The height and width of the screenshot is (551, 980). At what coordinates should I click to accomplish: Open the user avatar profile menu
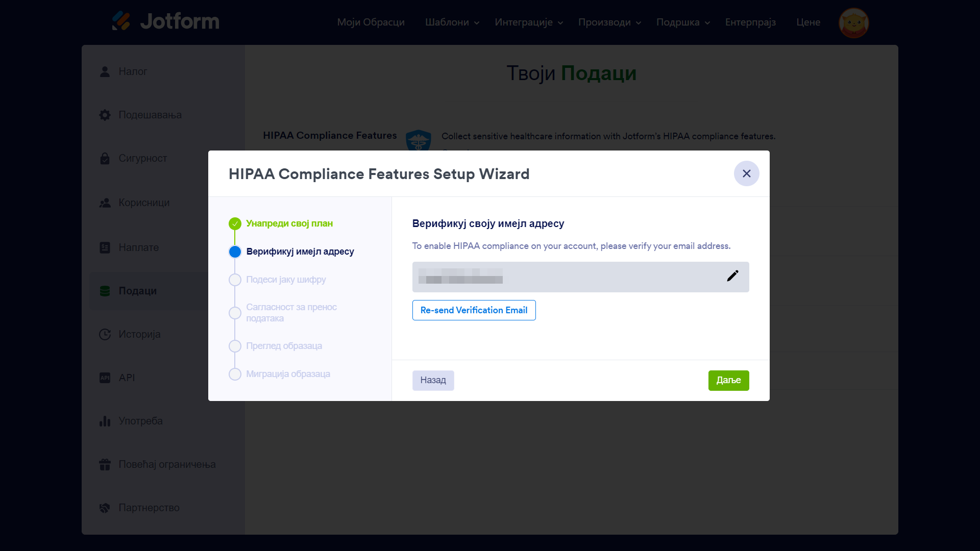853,23
